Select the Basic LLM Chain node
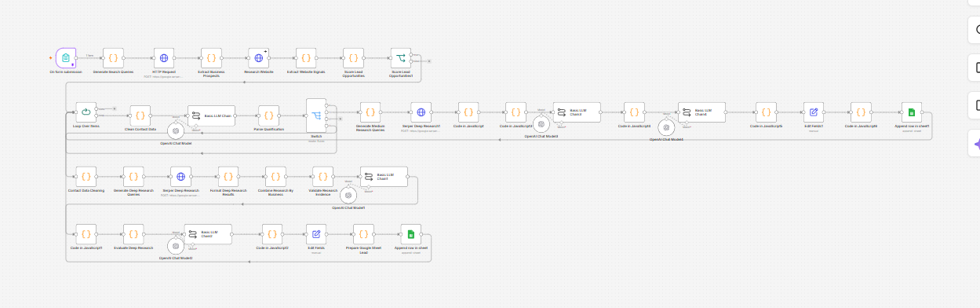Screen dimensions: 980x308 pyautogui.click(x=211, y=115)
